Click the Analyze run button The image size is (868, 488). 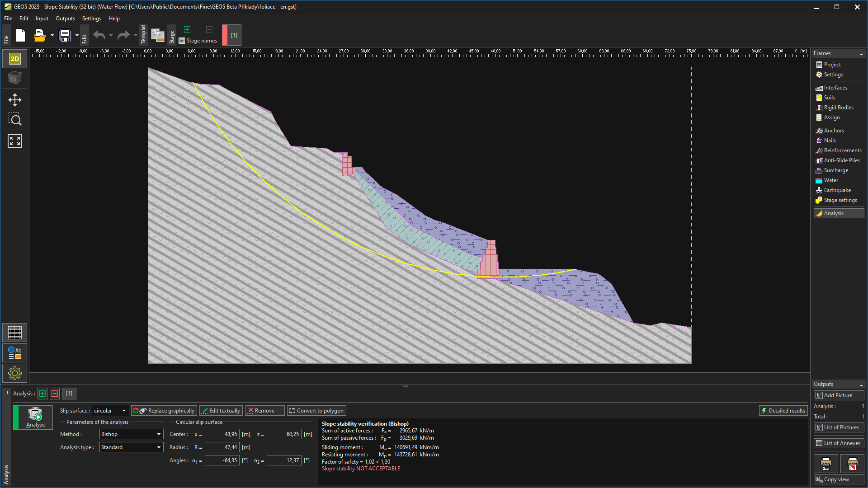click(35, 417)
